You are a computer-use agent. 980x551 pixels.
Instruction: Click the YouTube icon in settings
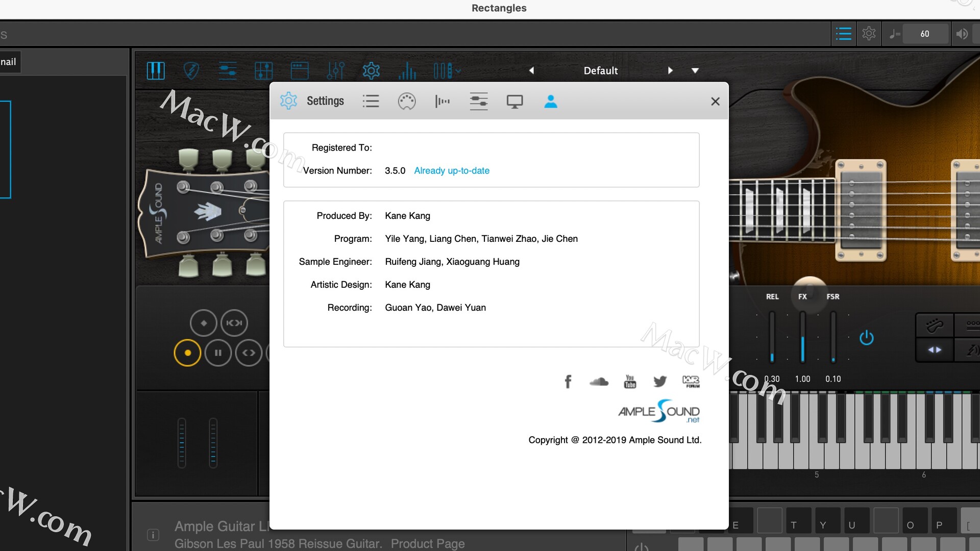(x=630, y=382)
